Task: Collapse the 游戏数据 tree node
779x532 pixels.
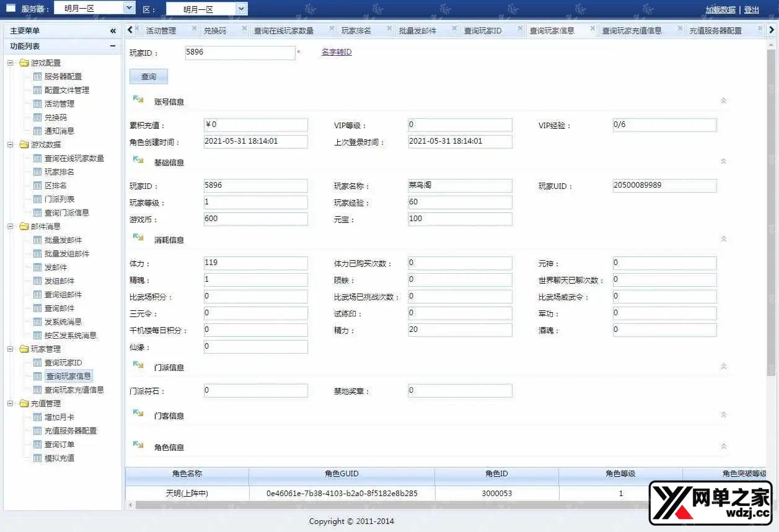Action: pos(10,145)
